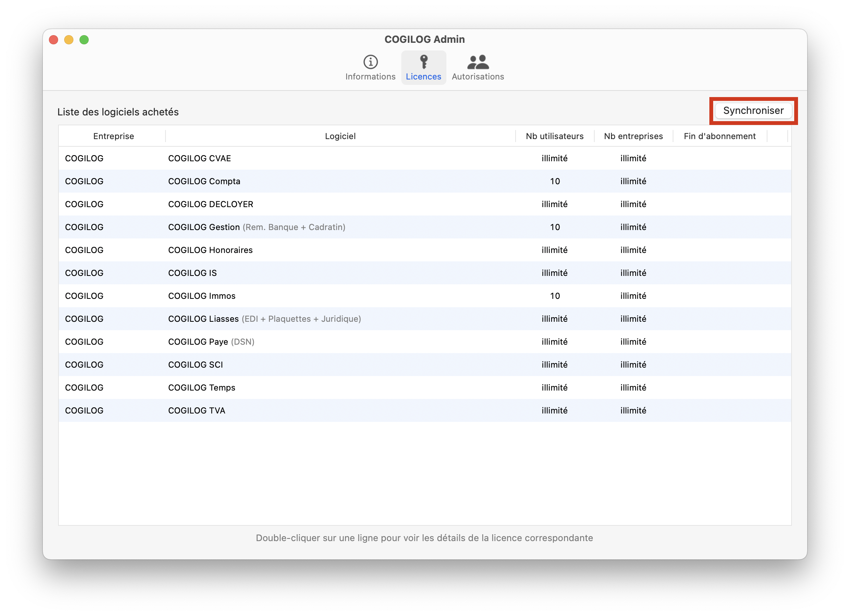The height and width of the screenshot is (616, 850).
Task: Click Nb entreprises illimité in TVA row
Action: (x=633, y=410)
